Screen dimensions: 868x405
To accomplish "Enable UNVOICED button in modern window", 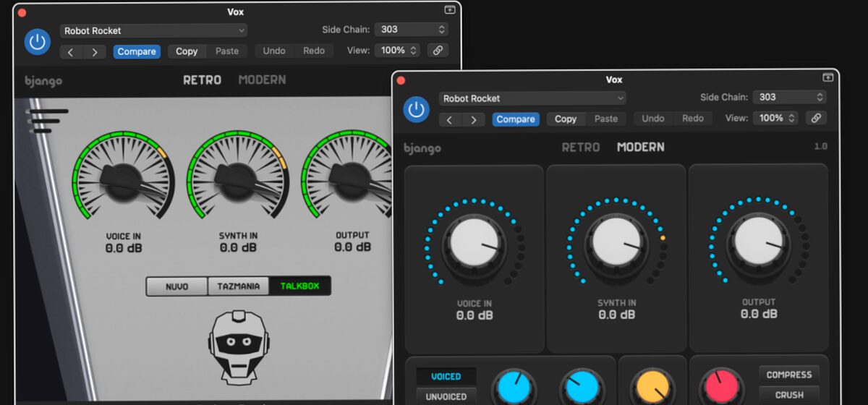I will coord(446,396).
